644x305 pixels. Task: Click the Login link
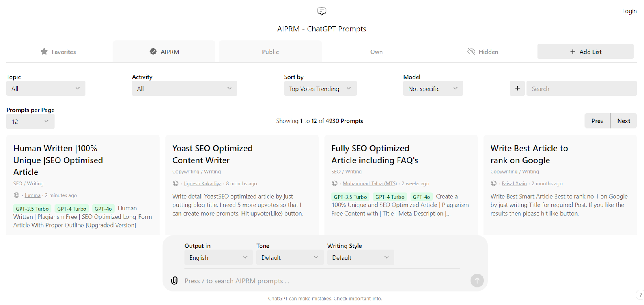click(x=630, y=11)
